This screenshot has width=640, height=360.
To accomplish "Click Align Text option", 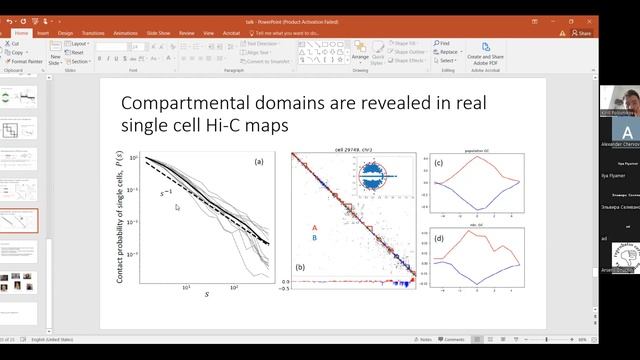I will [256, 52].
